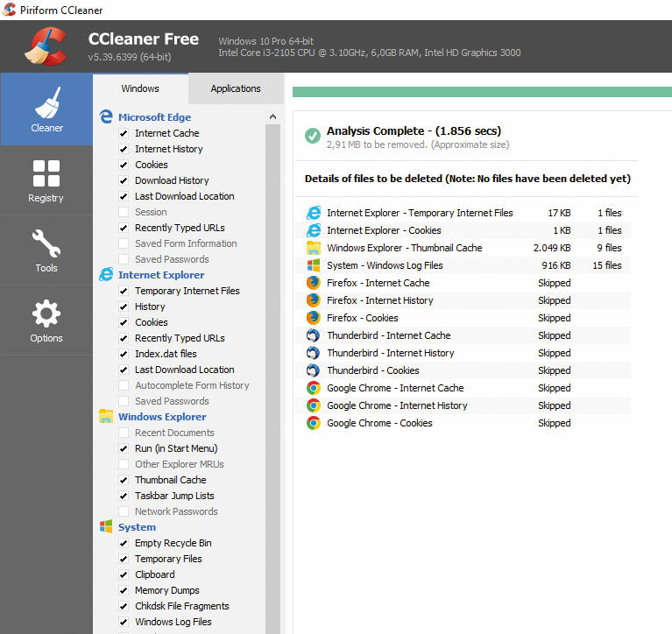This screenshot has width=672, height=634.
Task: Click IE icon beside Internet Explorer Cookies result
Action: click(x=314, y=230)
